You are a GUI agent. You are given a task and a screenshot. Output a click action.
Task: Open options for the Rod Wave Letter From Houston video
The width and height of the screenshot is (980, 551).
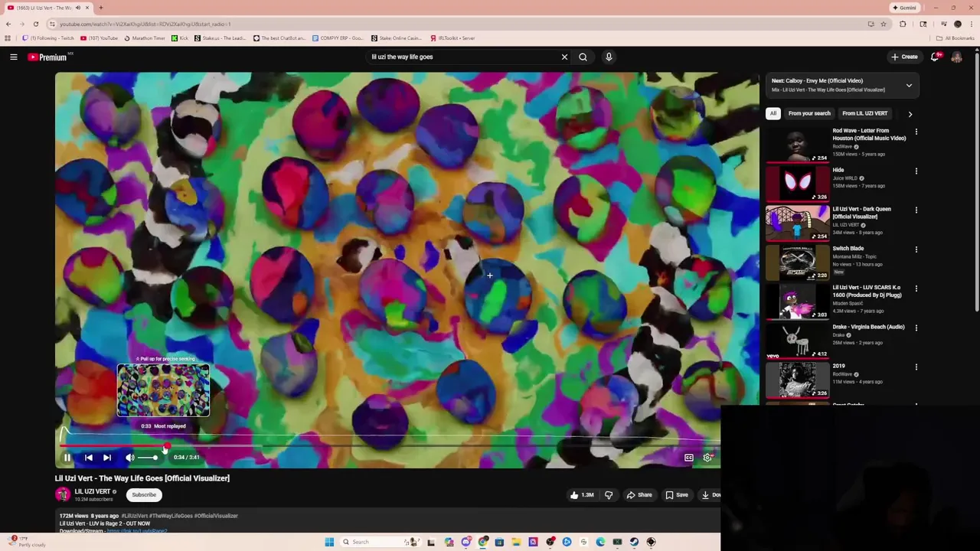pos(916,132)
